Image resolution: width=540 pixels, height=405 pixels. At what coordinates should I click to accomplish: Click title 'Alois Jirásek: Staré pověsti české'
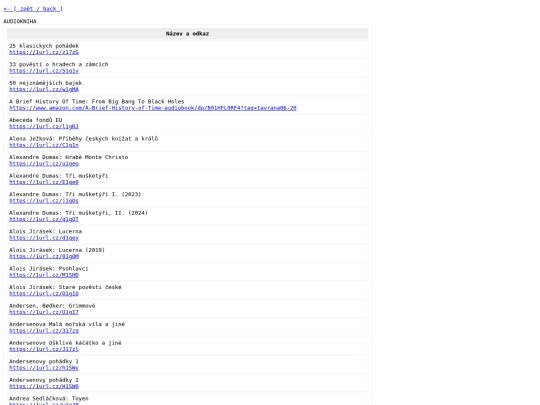point(65,288)
